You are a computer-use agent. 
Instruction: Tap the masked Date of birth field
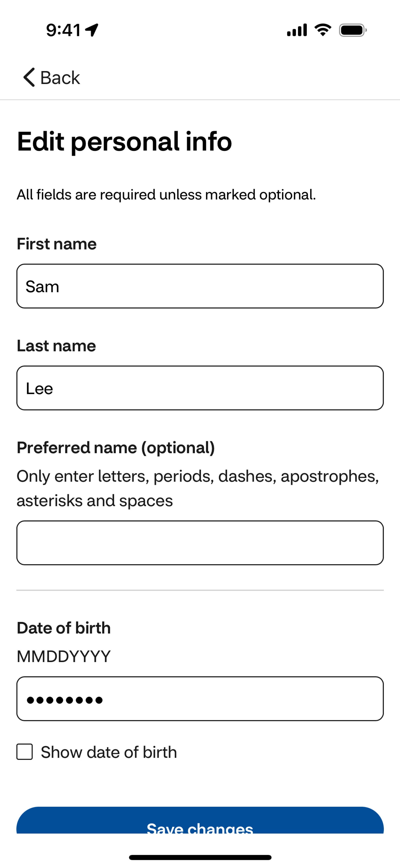[x=200, y=698]
